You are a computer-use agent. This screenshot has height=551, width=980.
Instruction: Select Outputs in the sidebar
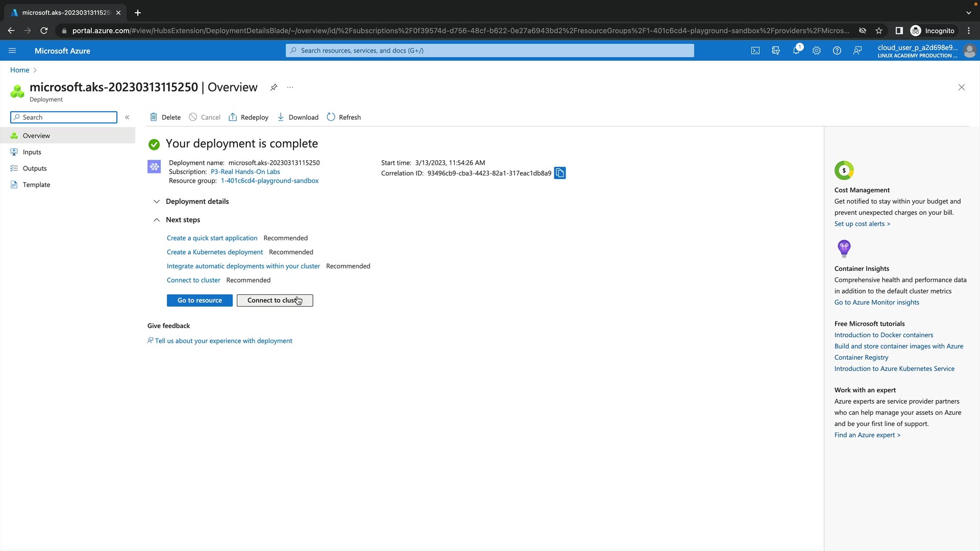pyautogui.click(x=34, y=168)
